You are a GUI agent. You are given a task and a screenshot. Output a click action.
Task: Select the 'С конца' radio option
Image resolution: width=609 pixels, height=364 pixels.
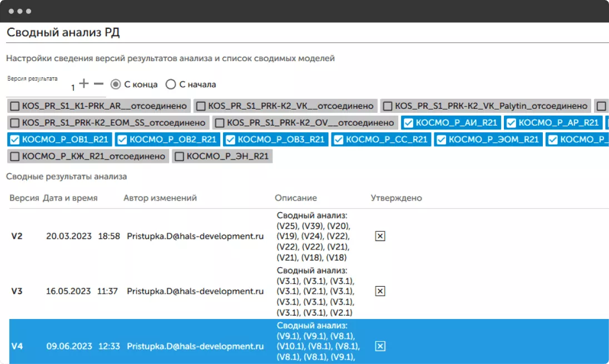coord(116,84)
